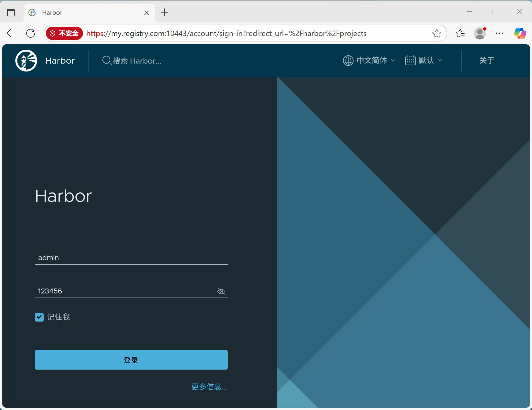Open the favorites list icon
The width and height of the screenshot is (532, 410).
click(x=460, y=33)
